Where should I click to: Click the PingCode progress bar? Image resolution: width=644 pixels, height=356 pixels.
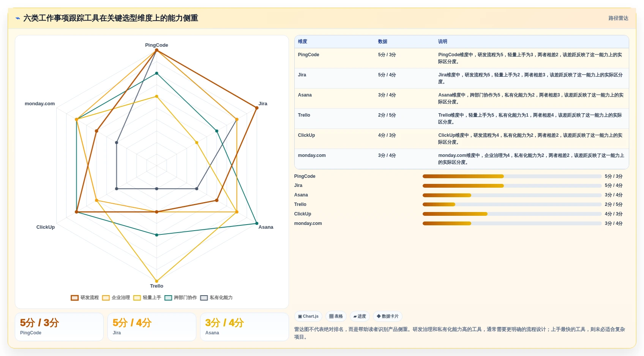click(512, 176)
